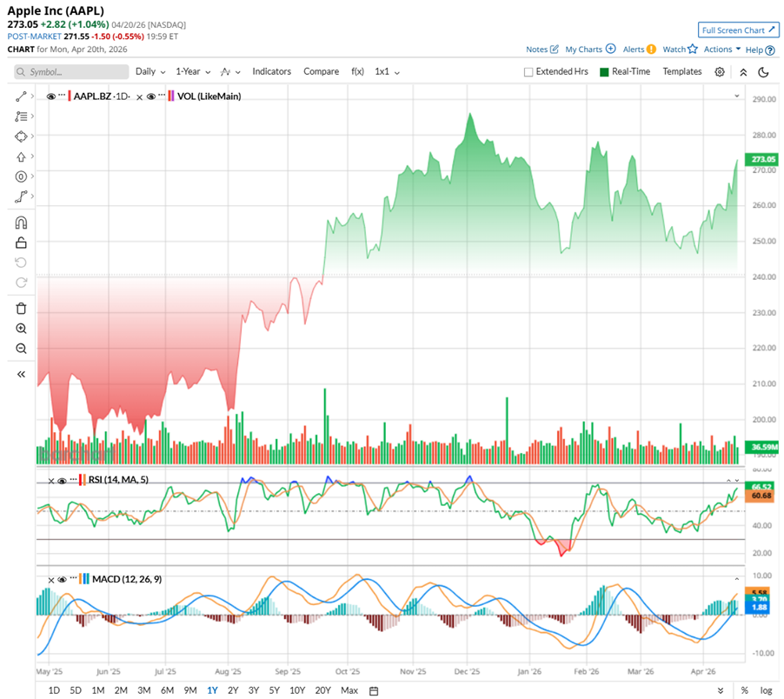Open the text annotation tool in sidebar
The height and width of the screenshot is (699, 784).
coord(21,116)
